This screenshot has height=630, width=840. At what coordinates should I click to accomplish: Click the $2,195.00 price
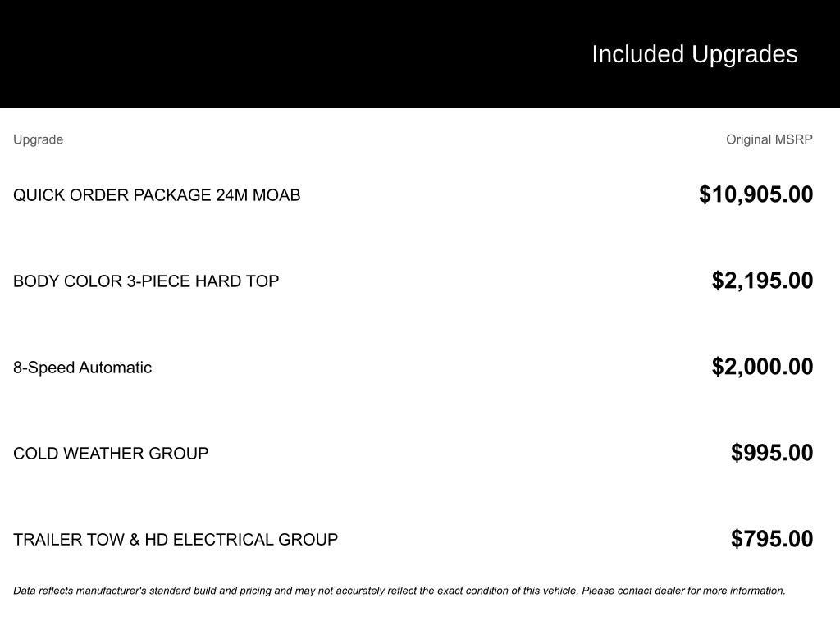[x=762, y=281]
